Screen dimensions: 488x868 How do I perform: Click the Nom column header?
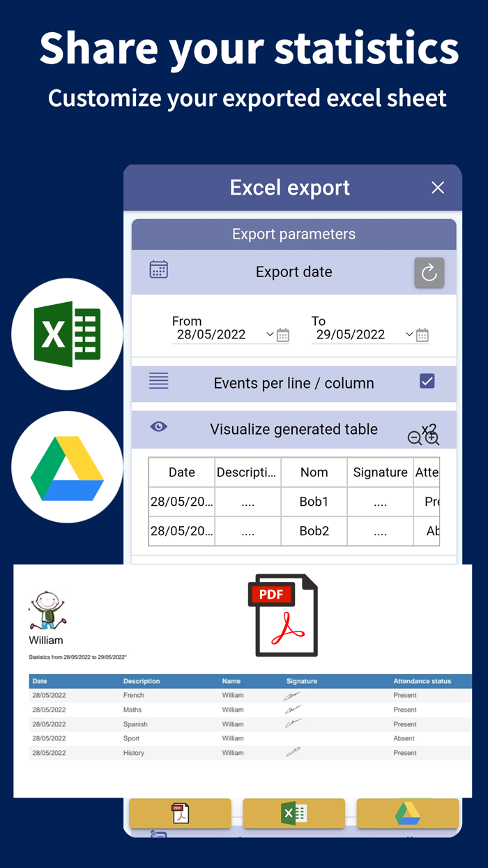point(314,472)
